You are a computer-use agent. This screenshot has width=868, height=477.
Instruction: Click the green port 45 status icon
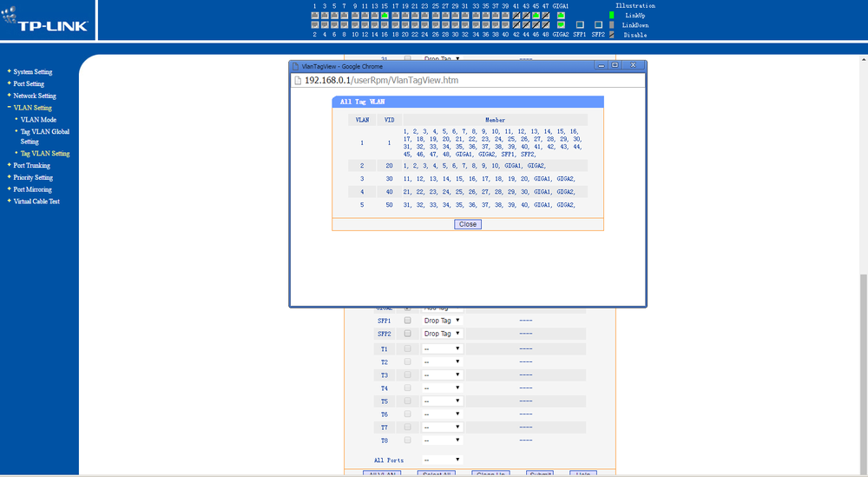click(536, 16)
